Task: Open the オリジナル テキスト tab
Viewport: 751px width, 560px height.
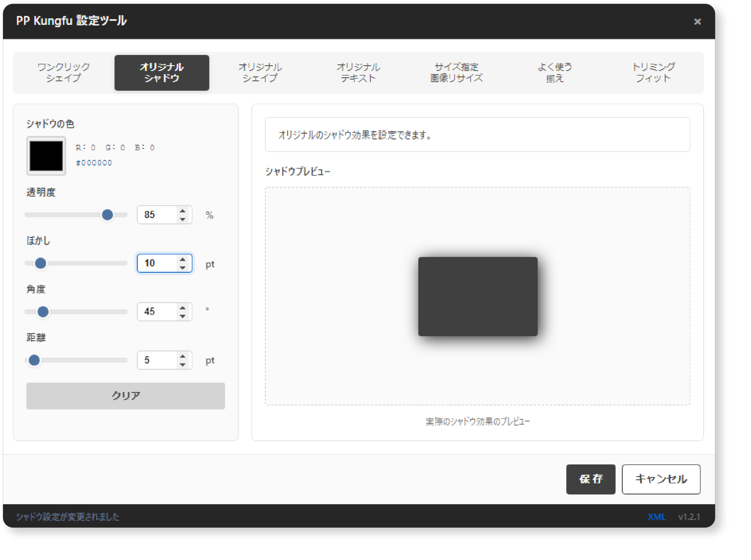Action: click(x=358, y=72)
